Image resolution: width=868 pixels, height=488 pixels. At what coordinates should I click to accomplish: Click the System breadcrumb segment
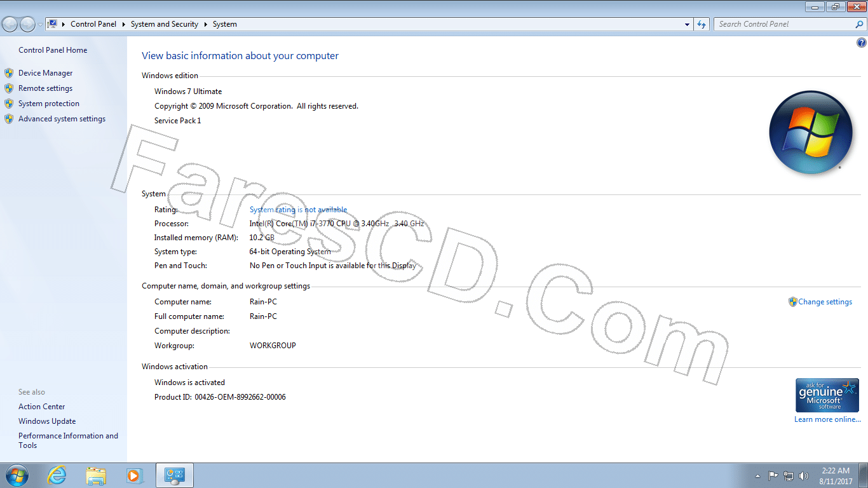[225, 24]
